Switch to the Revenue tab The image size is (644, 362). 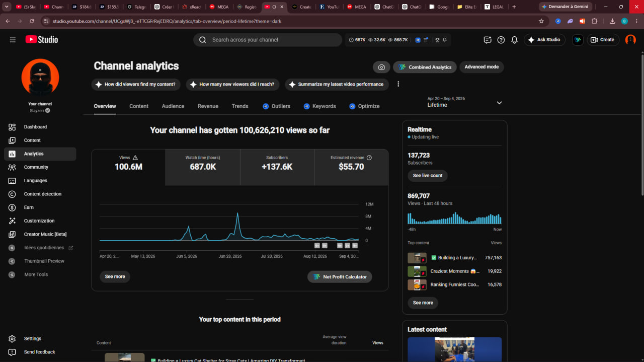click(208, 106)
